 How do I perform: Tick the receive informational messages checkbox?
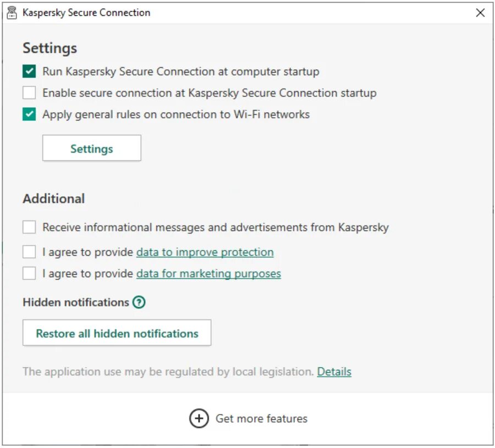click(x=29, y=227)
